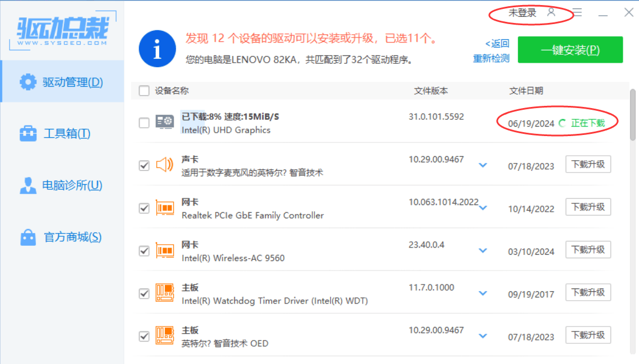The image size is (639, 364).
Task: Uncheck the Watchdog Timer Driver row checkbox
Action: pos(144,293)
